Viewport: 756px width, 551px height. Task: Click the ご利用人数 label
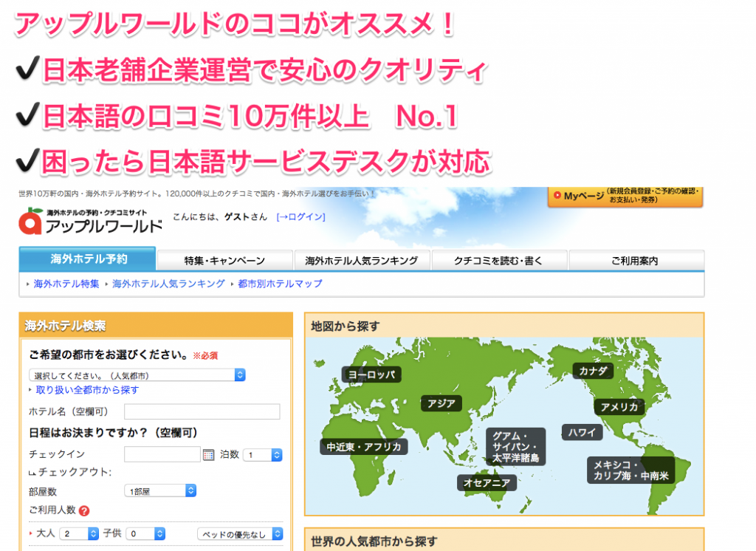tap(52, 510)
